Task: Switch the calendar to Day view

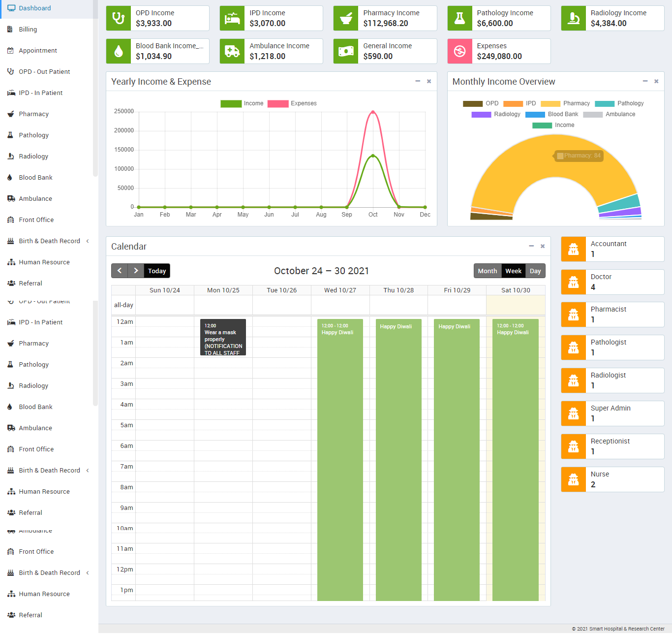Action: (535, 271)
